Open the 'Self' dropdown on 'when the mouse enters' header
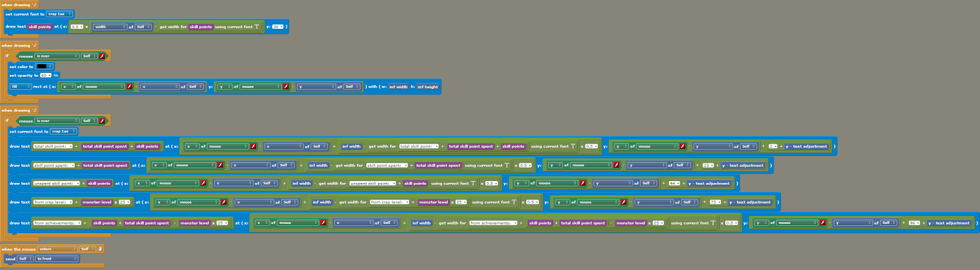Viewport: 980px width, 270px height. tap(87, 249)
